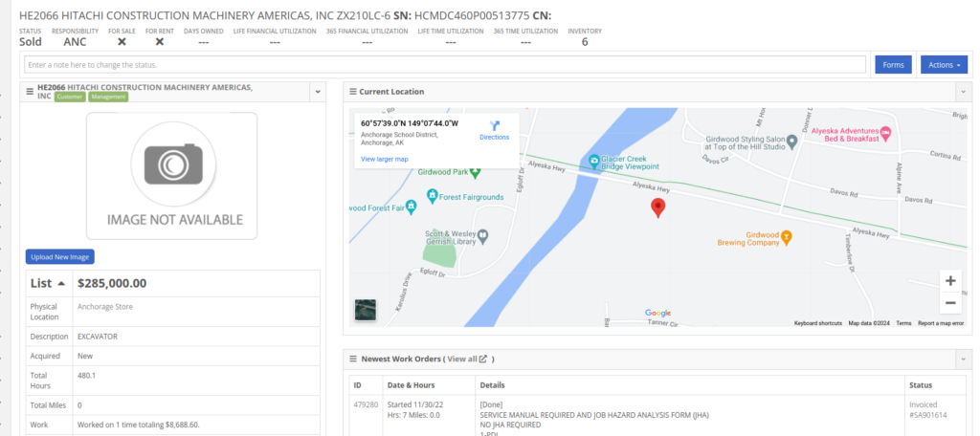Click the 480.1 total hours value

[x=86, y=376]
